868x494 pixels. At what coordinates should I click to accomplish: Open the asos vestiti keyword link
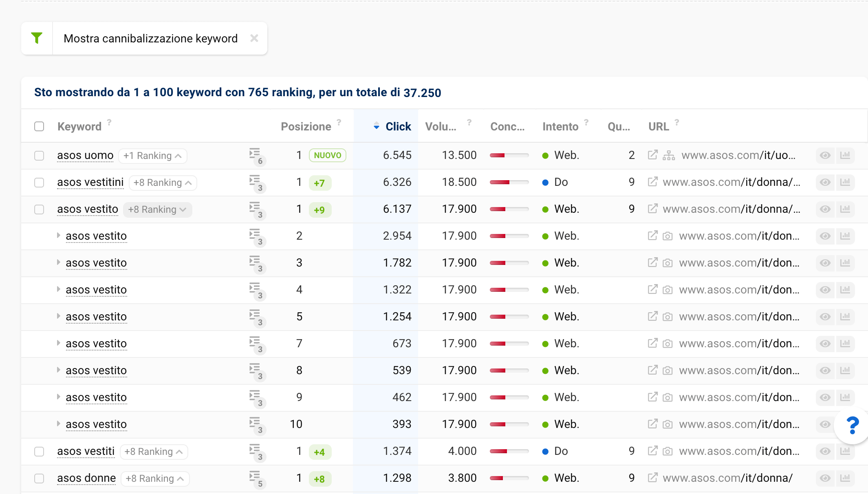point(86,451)
